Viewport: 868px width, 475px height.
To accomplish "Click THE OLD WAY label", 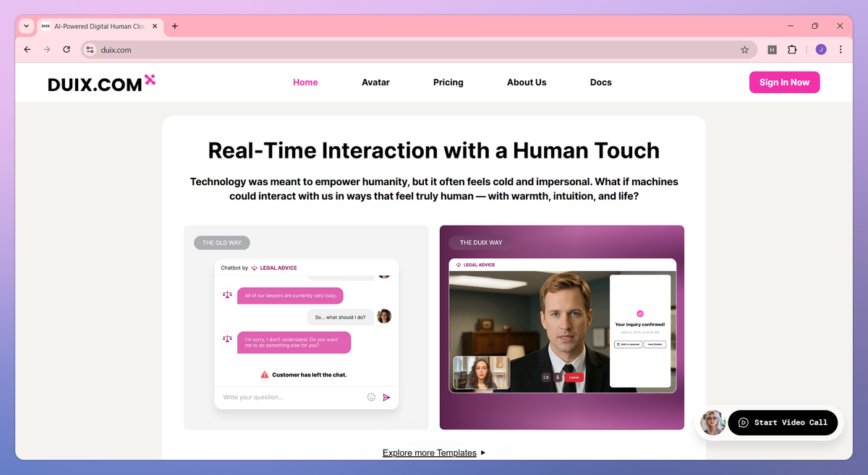I will point(222,243).
